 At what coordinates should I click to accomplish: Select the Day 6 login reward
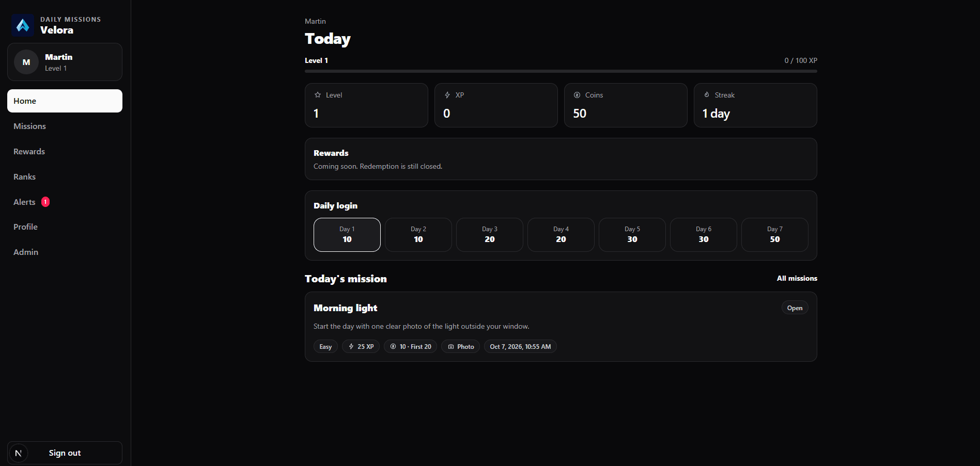[x=704, y=235]
